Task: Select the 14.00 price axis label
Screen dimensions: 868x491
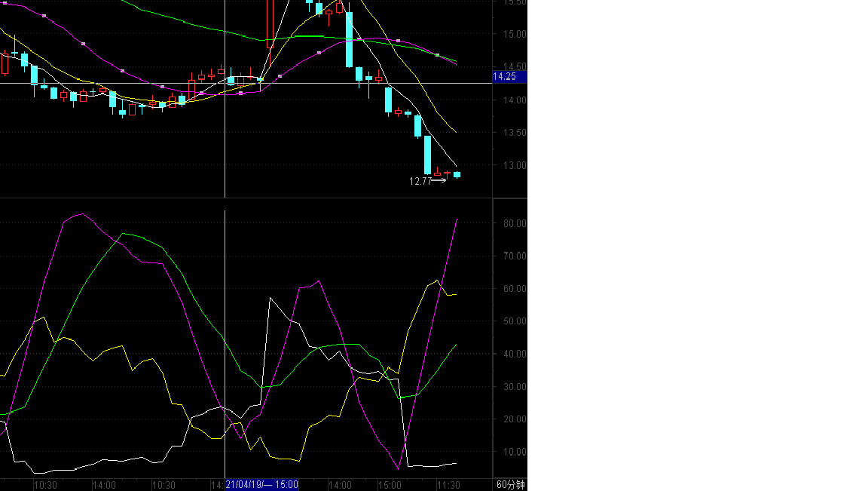Action: coord(515,100)
